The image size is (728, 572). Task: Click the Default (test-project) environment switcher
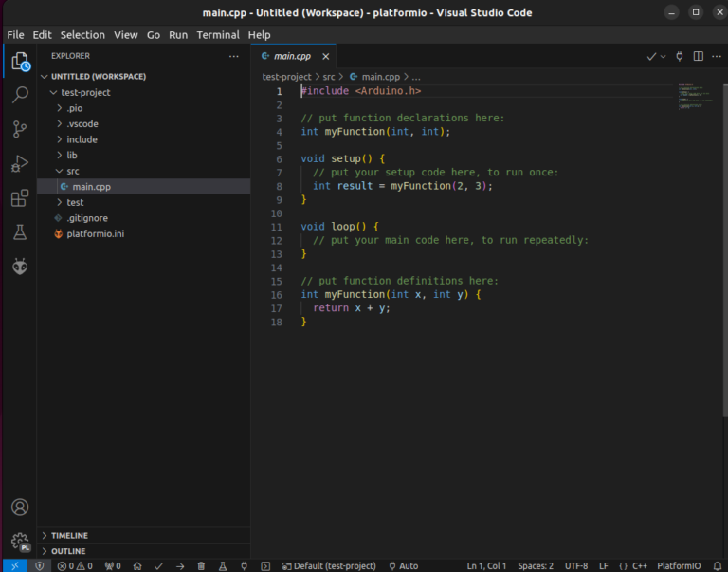(x=329, y=565)
